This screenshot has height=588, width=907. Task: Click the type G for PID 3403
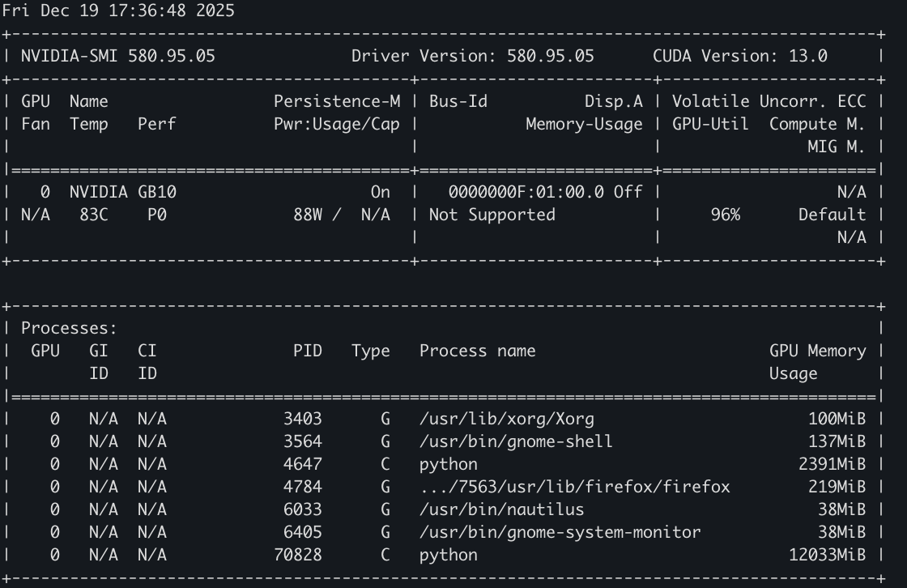tap(385, 419)
